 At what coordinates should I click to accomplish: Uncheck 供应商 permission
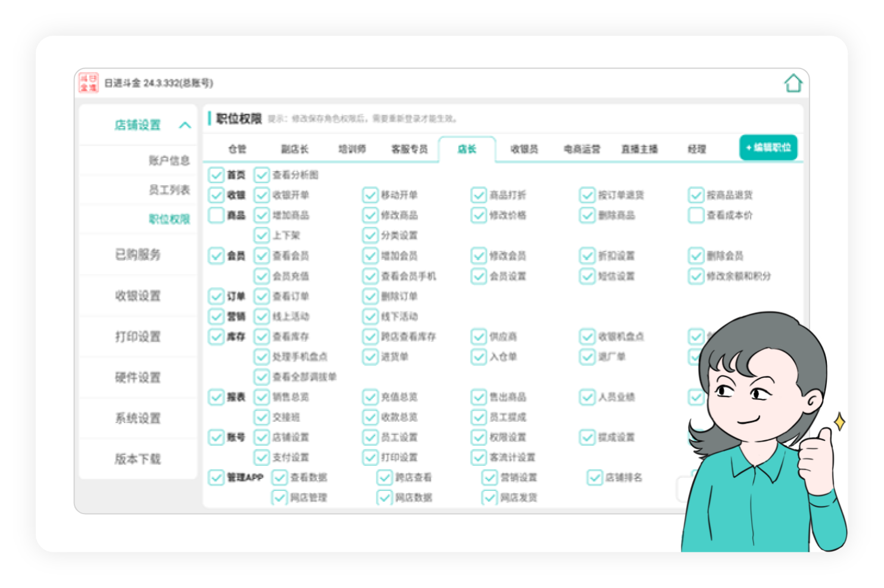pyautogui.click(x=479, y=337)
